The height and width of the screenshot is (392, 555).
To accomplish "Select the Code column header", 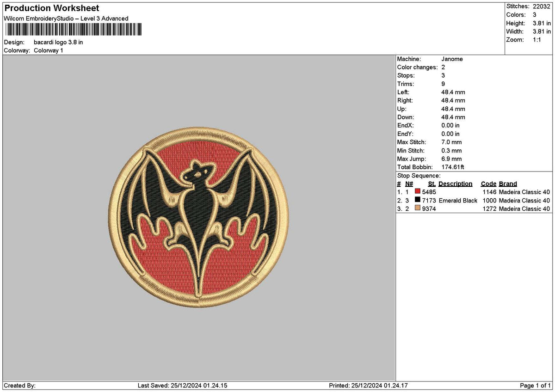I will click(x=488, y=184).
